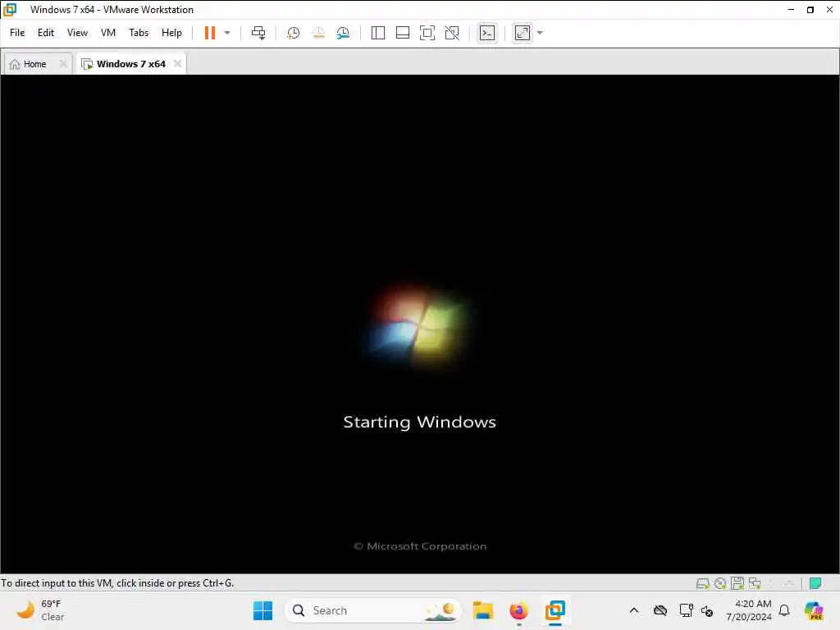Pause the virtual machine with orange pause button
This screenshot has width=840, height=630.
209,33
